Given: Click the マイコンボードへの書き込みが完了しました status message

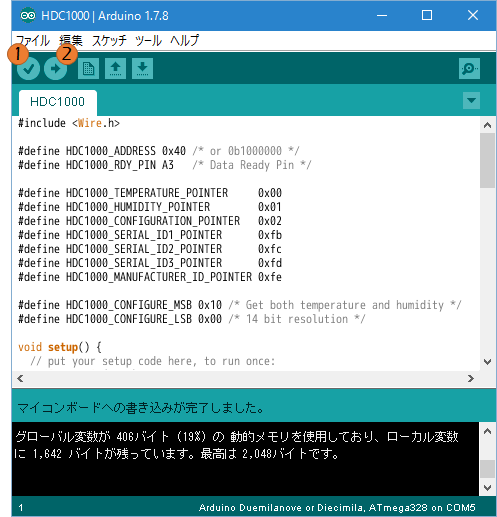Looking at the screenshot, I should [140, 408].
